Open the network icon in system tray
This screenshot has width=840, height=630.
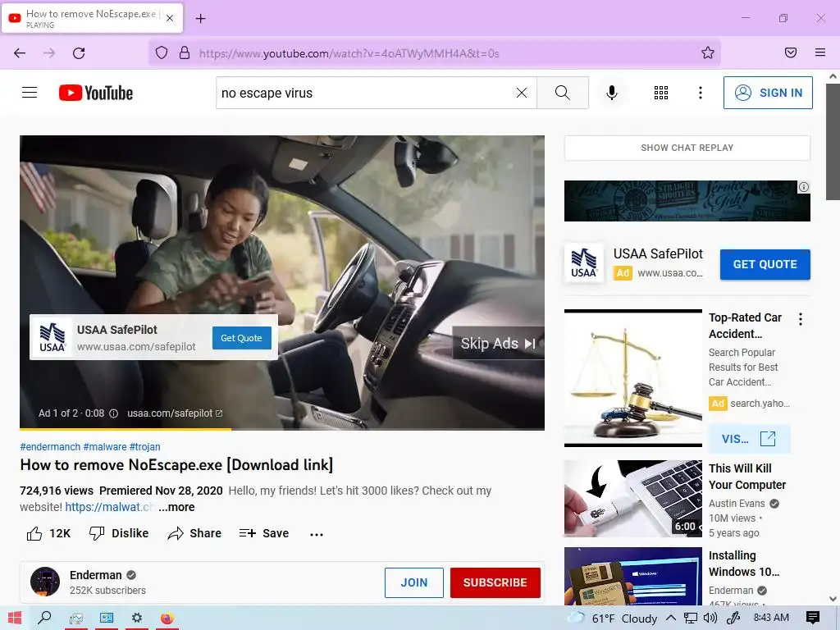point(691,619)
